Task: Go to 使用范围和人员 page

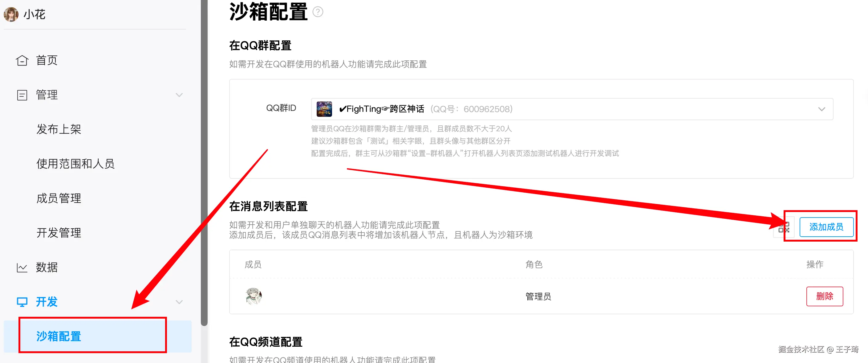Action: (75, 164)
